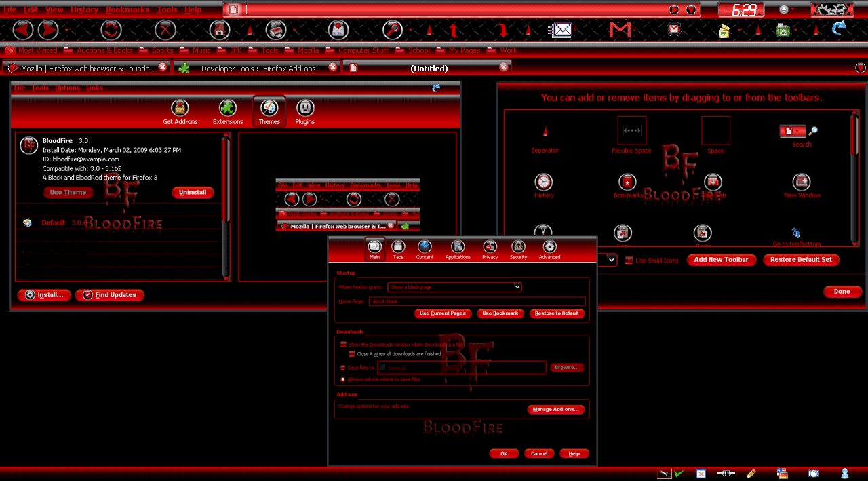Open the toolbar icon size combo box
The image size is (868, 481).
tap(610, 260)
